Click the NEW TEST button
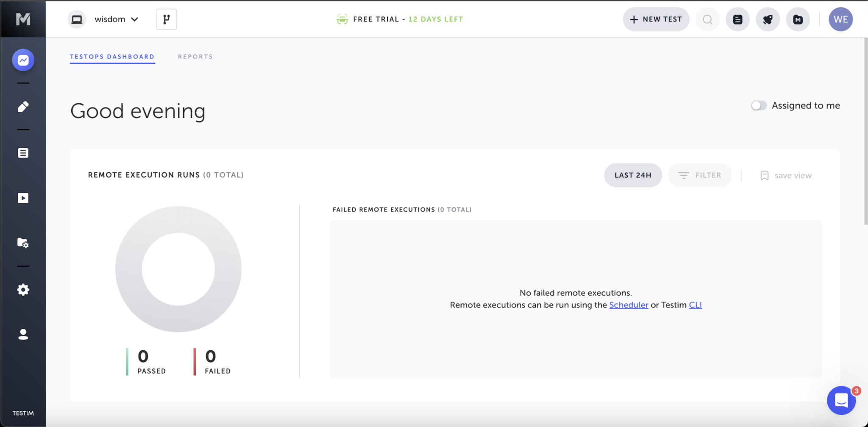868x427 pixels. [655, 19]
